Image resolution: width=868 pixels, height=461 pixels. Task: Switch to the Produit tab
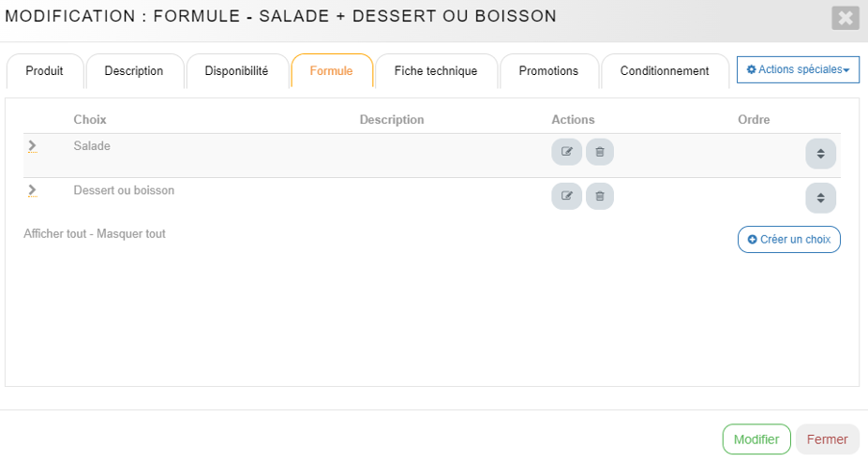pos(44,71)
